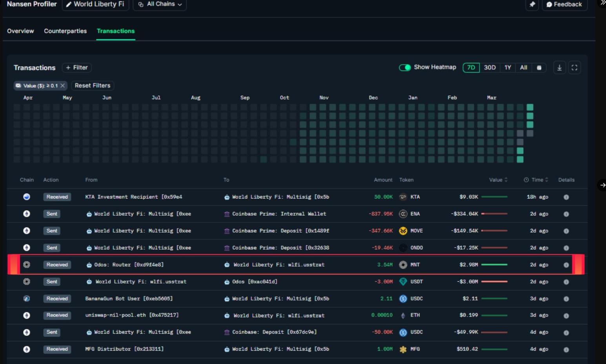
Task: Click the USDT token icon
Action: click(x=403, y=282)
